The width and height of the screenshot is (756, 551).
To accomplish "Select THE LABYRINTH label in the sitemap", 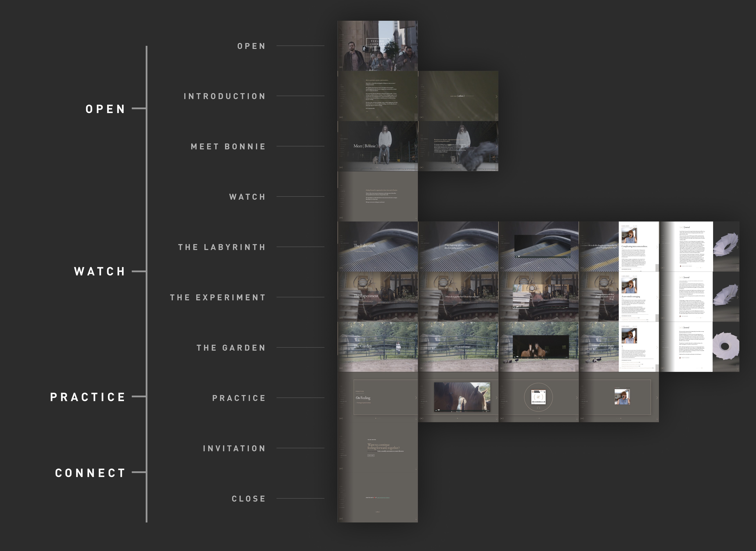I will coord(222,247).
